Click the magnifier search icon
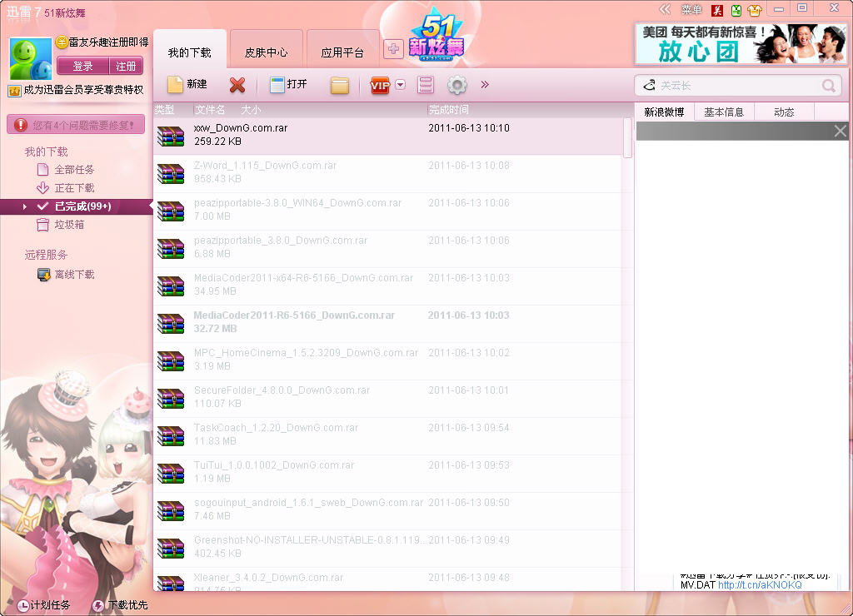The image size is (853, 616). [x=829, y=86]
